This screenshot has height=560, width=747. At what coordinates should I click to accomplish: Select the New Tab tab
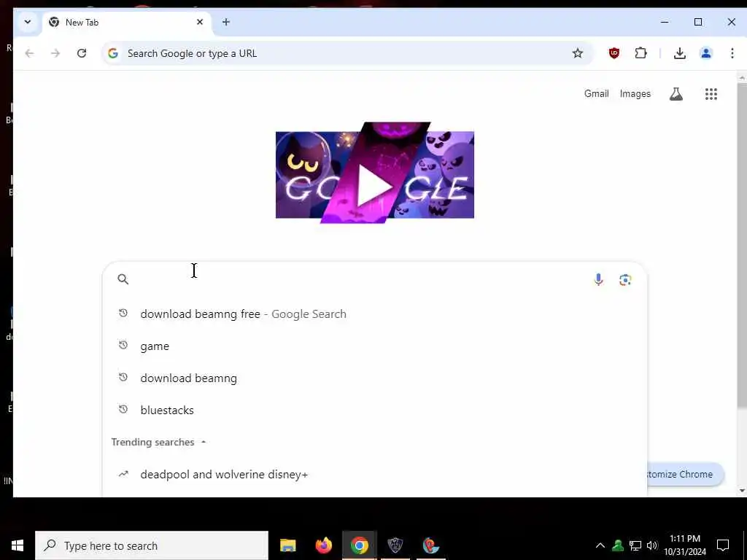pyautogui.click(x=126, y=23)
